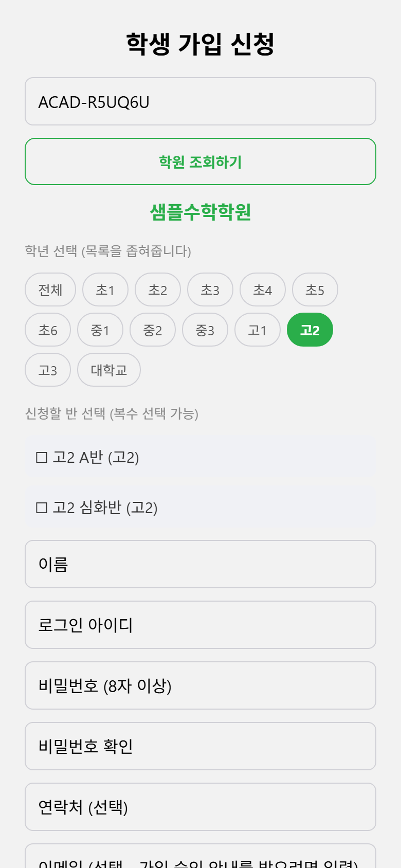Select the 고3 grade chip
Viewport: 401px width, 868px height.
point(48,370)
